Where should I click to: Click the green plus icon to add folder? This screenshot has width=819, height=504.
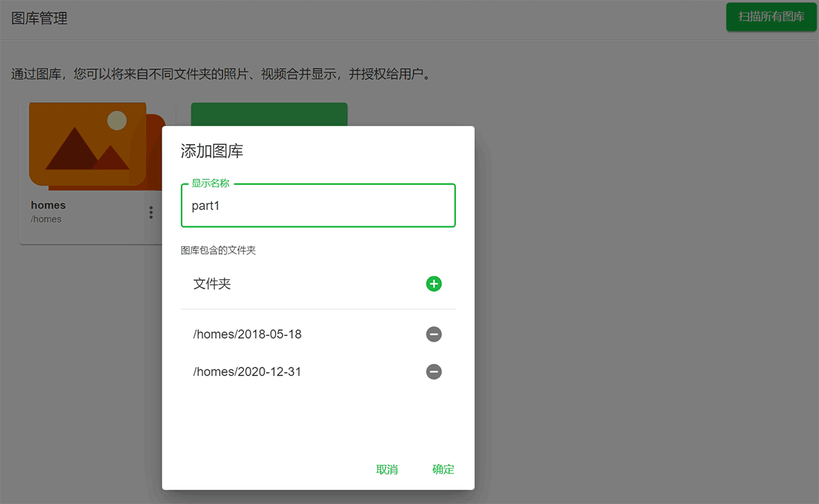pyautogui.click(x=434, y=284)
